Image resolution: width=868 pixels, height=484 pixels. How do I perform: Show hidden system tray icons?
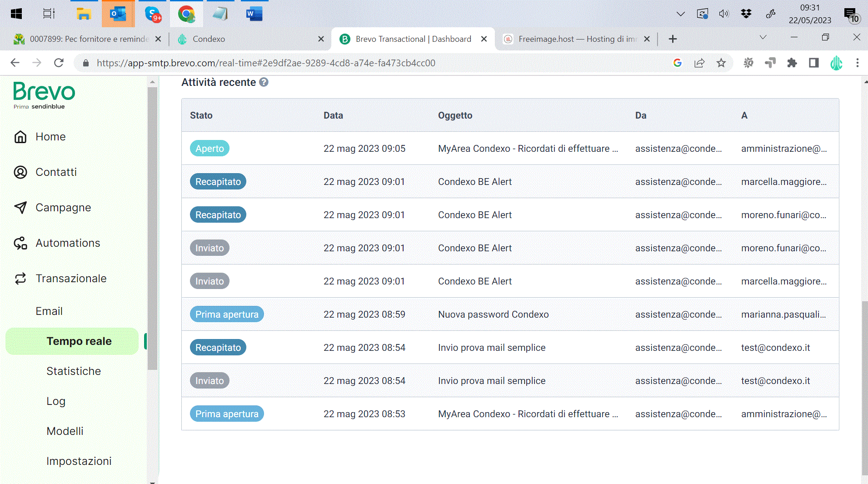tap(680, 14)
